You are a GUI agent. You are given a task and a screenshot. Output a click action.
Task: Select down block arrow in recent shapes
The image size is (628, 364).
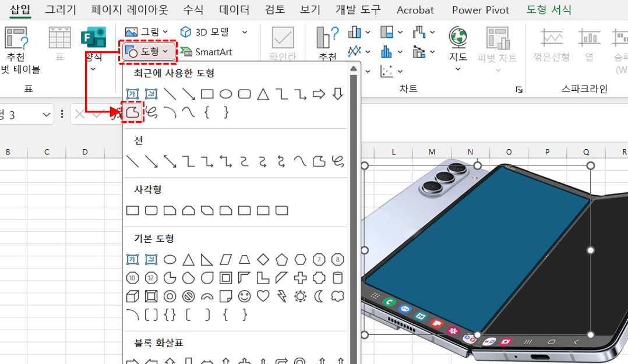(338, 94)
